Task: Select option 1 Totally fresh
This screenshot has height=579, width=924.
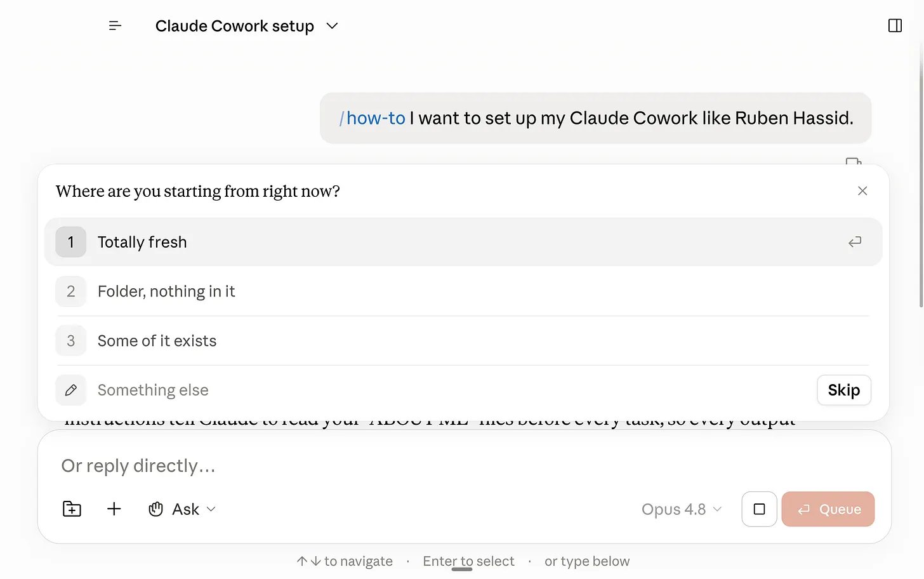Action: 463,242
